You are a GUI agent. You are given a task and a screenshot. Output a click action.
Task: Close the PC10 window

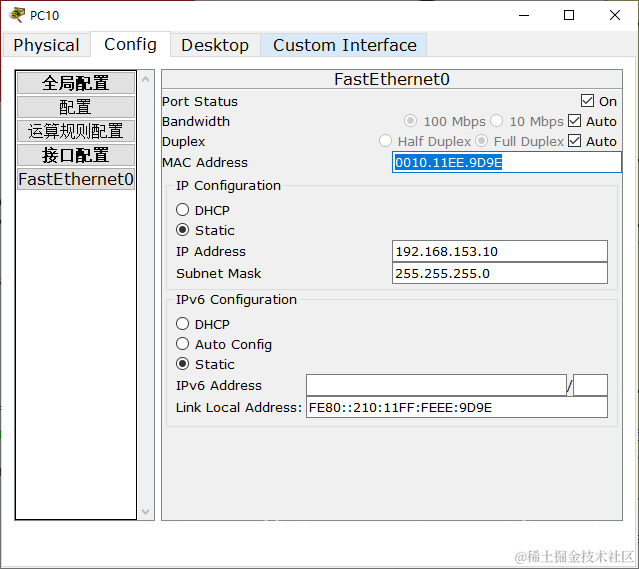tap(615, 15)
